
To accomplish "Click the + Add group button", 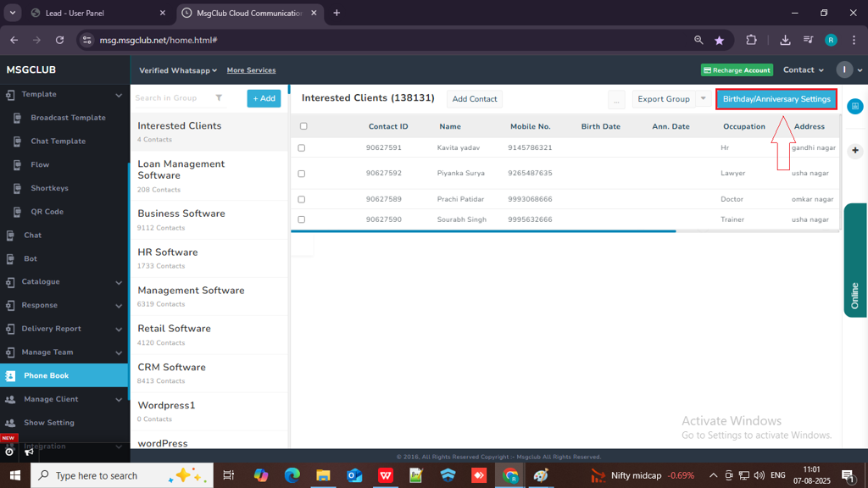I will pos(264,98).
